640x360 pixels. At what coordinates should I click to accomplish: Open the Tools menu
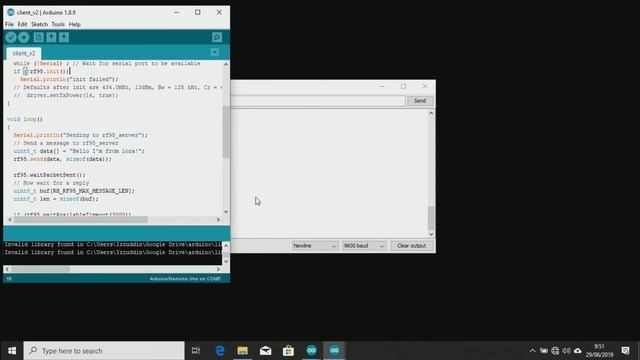[x=58, y=24]
